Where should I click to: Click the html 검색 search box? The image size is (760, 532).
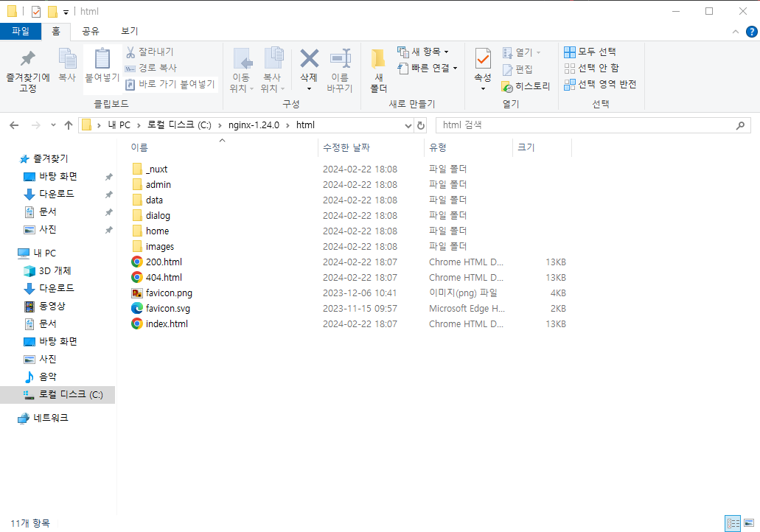coord(593,125)
